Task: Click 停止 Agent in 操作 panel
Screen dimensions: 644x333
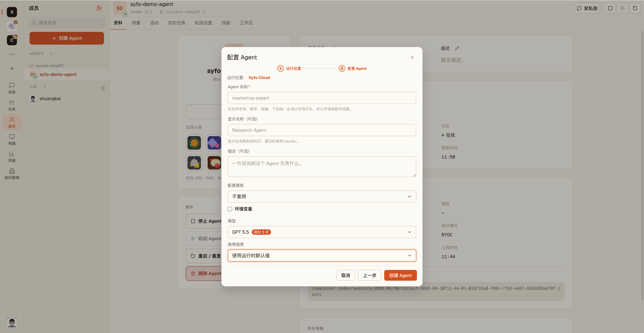Action: 204,221
